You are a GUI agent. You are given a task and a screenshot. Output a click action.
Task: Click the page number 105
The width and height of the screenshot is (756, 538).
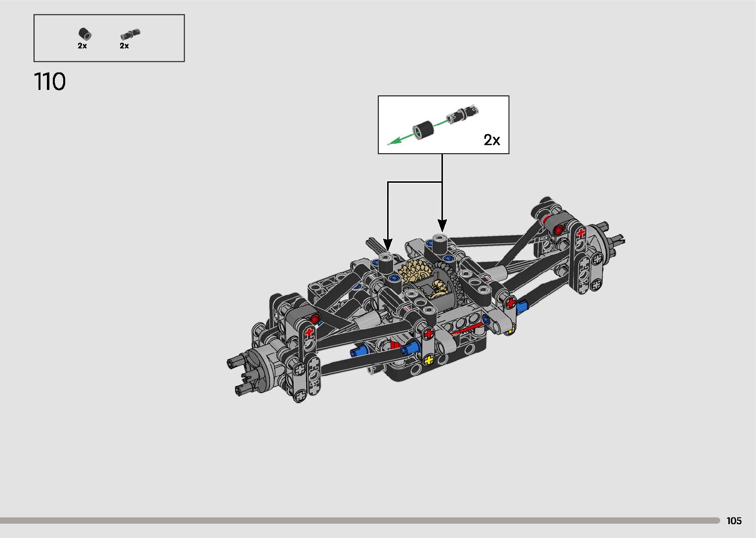[x=734, y=521]
